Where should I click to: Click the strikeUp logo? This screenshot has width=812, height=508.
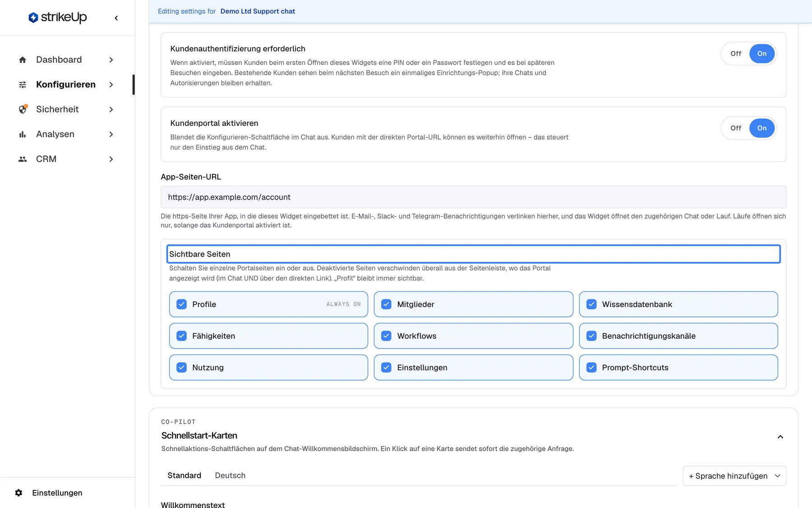[58, 18]
